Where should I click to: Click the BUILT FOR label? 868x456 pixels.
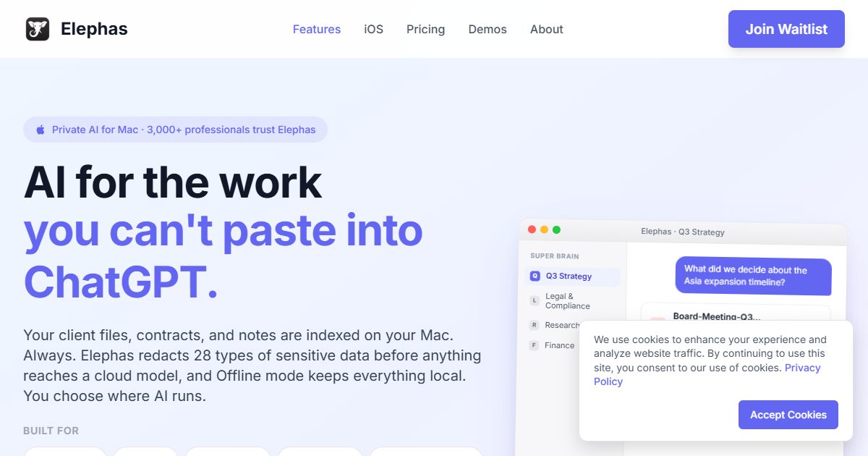click(51, 431)
